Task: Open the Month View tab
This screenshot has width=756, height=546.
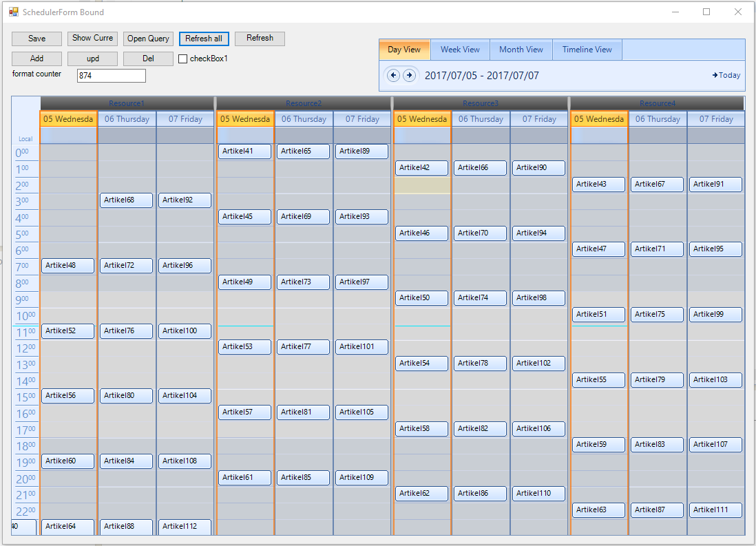Action: click(x=521, y=50)
